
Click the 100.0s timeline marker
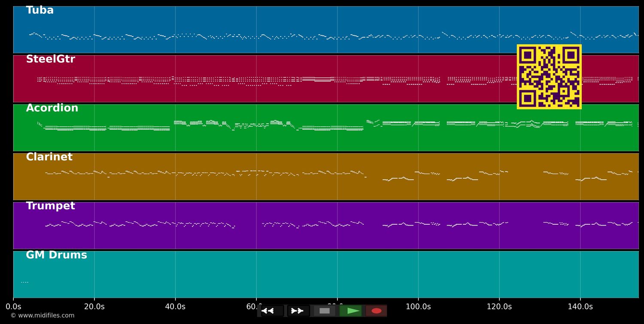pos(418,307)
